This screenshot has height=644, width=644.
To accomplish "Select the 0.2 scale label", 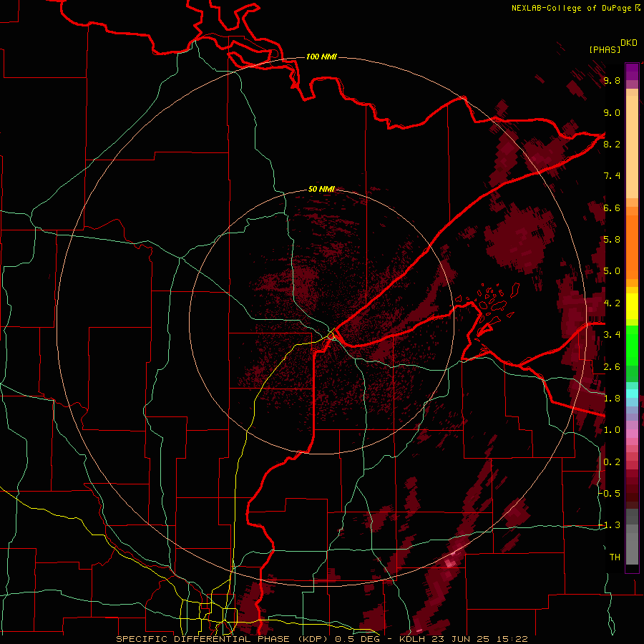I will (612, 462).
